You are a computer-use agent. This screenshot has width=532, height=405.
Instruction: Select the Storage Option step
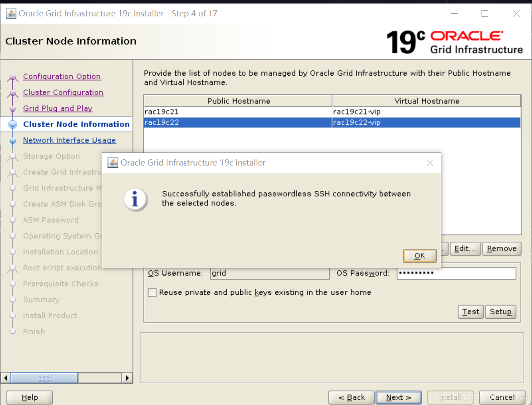(x=51, y=156)
